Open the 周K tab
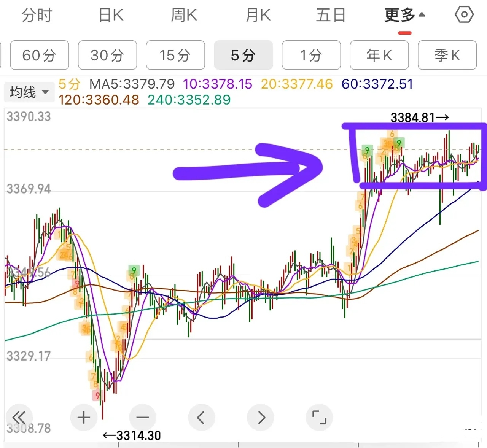The height and width of the screenshot is (448, 487). [x=184, y=15]
